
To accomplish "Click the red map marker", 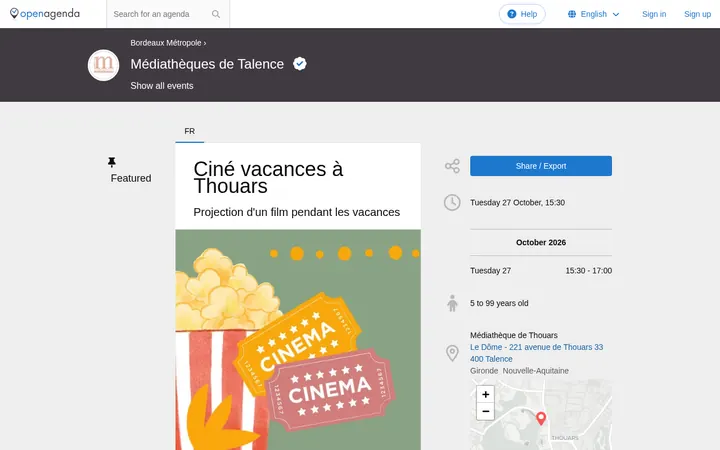I will [541, 418].
